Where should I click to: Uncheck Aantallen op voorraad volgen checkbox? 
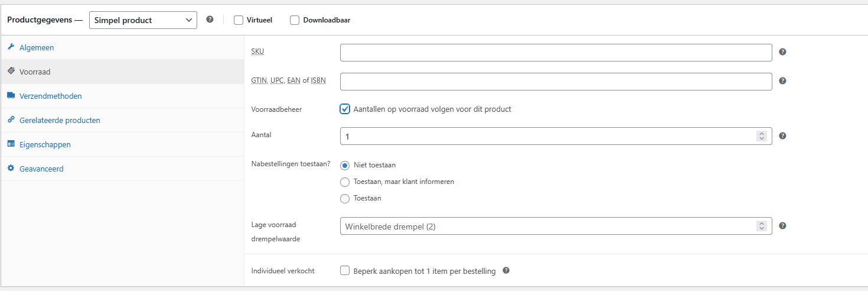345,109
